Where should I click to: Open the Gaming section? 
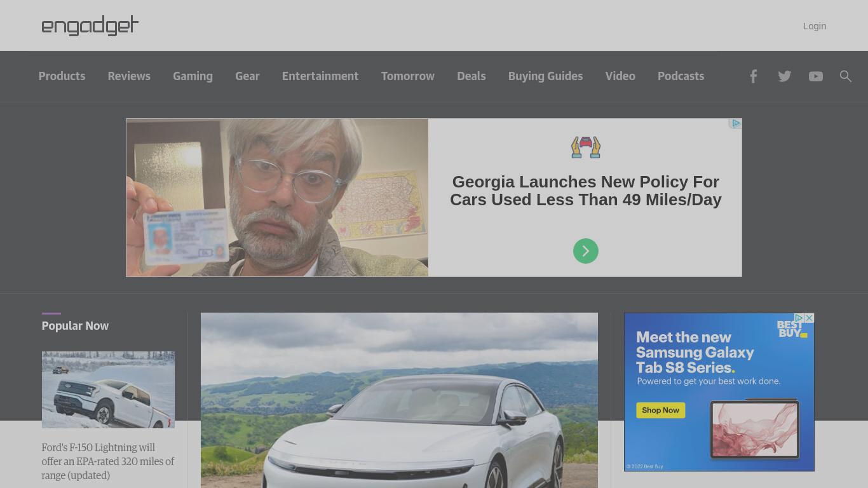coord(193,76)
